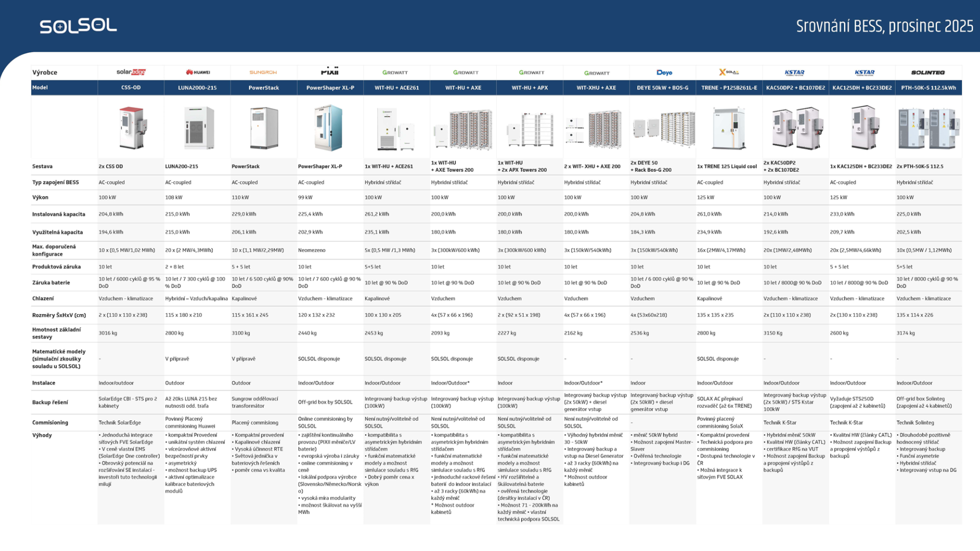980x551 pixels.
Task: Click the Výrobce row label
Action: [x=45, y=72]
